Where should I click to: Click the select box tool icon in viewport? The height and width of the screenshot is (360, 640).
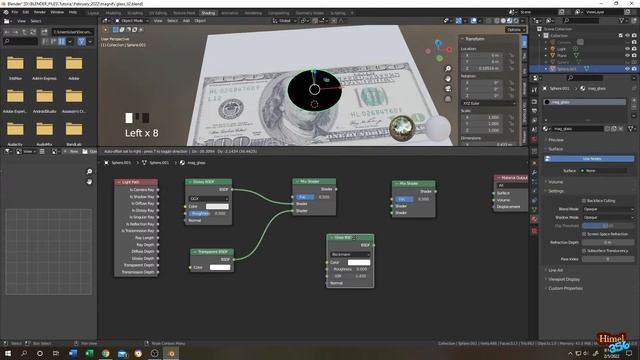tap(116, 29)
